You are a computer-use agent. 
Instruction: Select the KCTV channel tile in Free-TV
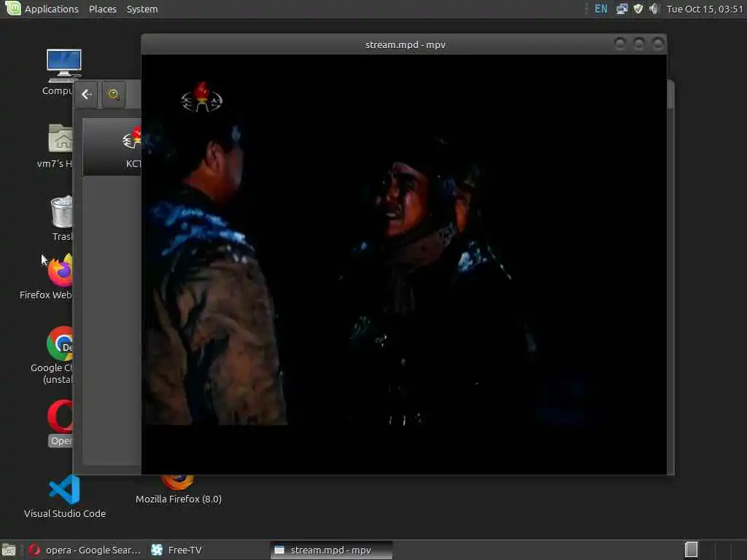(112, 147)
